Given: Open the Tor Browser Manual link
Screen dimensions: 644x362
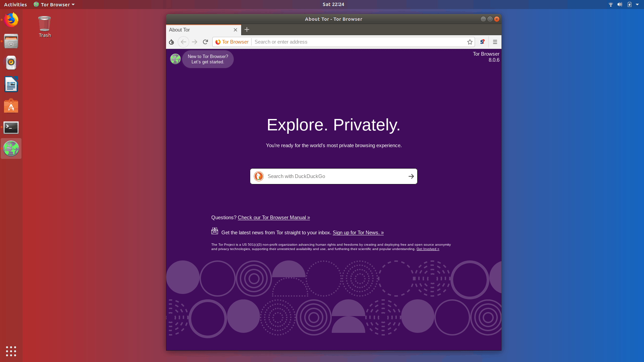Looking at the screenshot, I should pyautogui.click(x=273, y=217).
